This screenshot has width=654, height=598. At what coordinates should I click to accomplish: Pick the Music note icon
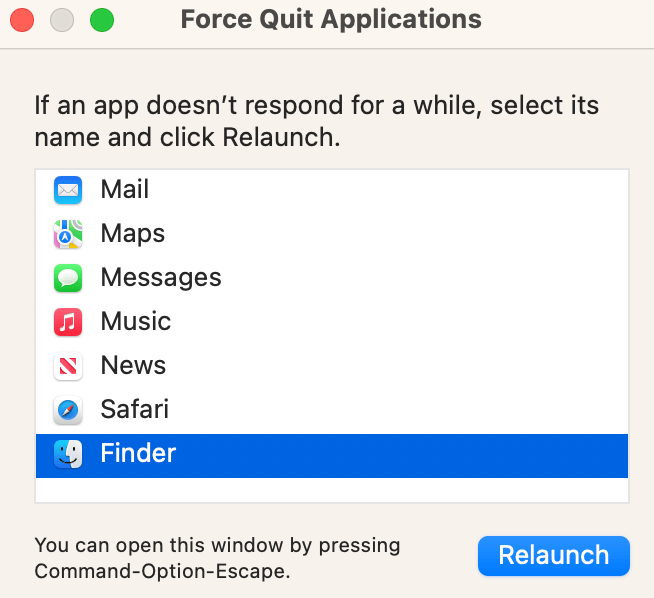pyautogui.click(x=68, y=322)
